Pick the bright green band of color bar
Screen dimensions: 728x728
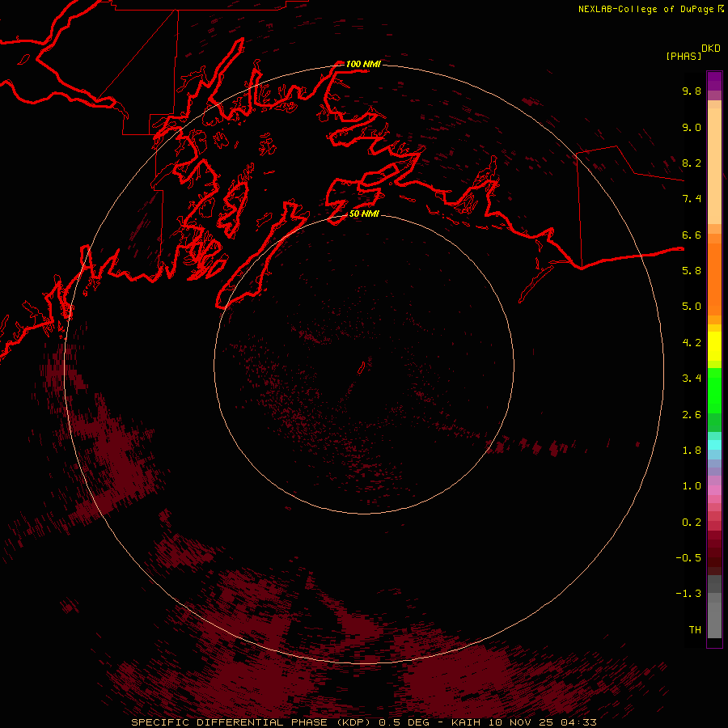(x=714, y=391)
